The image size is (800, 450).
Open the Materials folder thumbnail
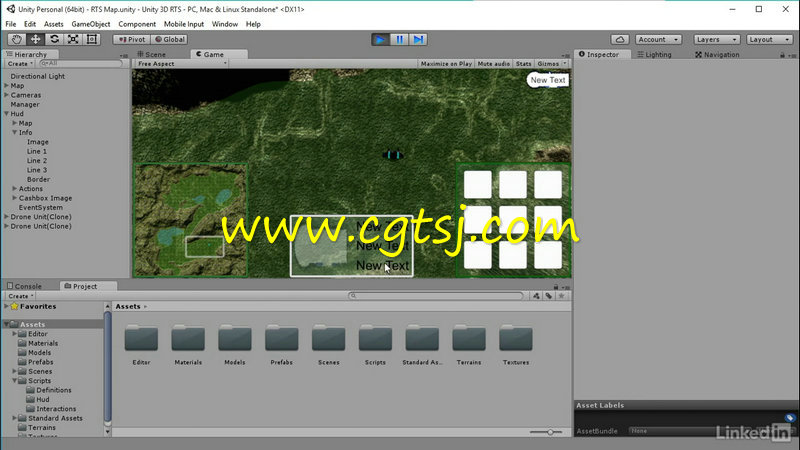pyautogui.click(x=188, y=338)
